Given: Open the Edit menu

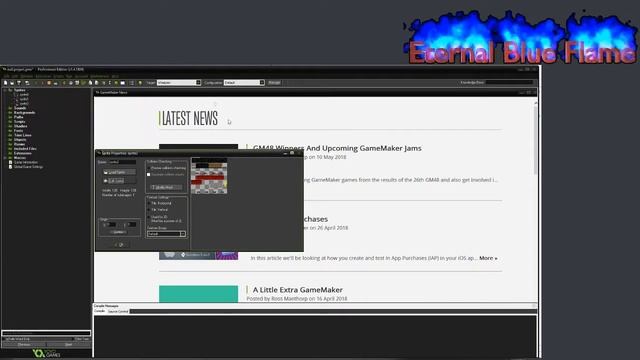Looking at the screenshot, I should (x=15, y=76).
